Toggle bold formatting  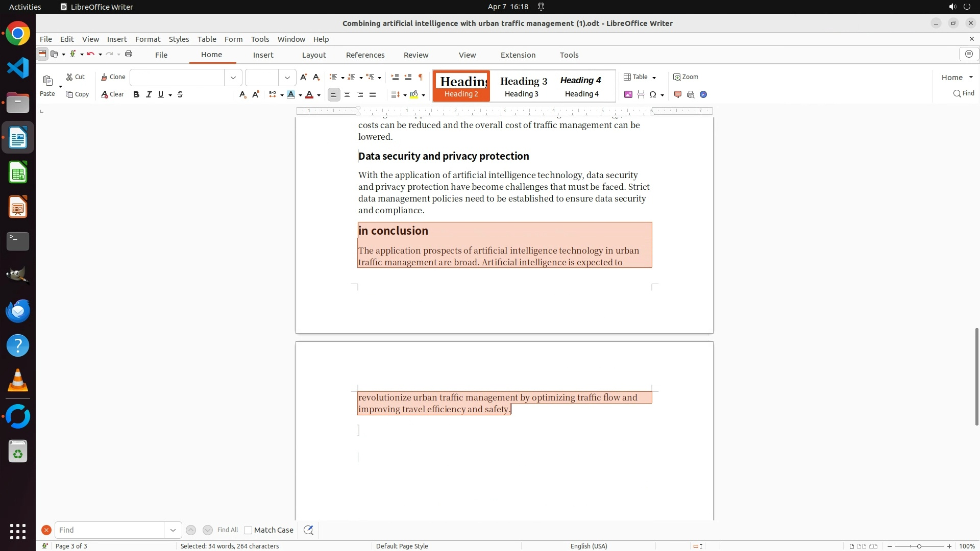click(x=136, y=94)
